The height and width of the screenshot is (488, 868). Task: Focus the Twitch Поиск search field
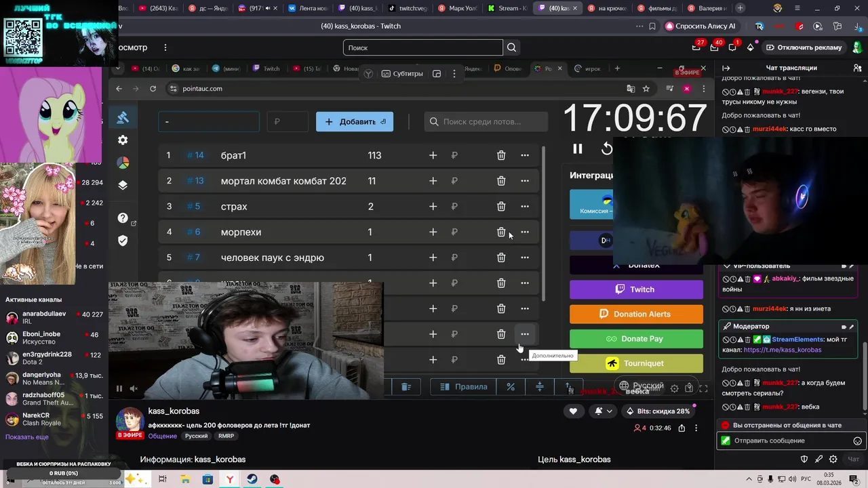point(423,47)
